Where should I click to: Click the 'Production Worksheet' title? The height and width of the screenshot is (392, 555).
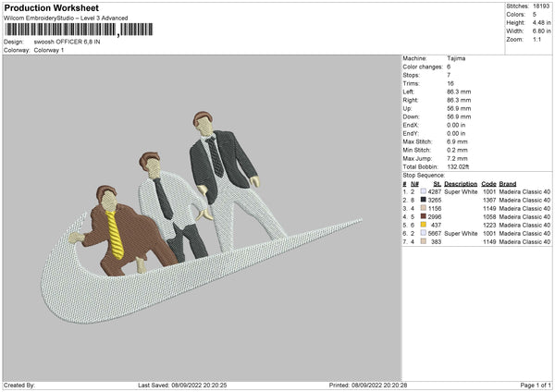coord(51,7)
